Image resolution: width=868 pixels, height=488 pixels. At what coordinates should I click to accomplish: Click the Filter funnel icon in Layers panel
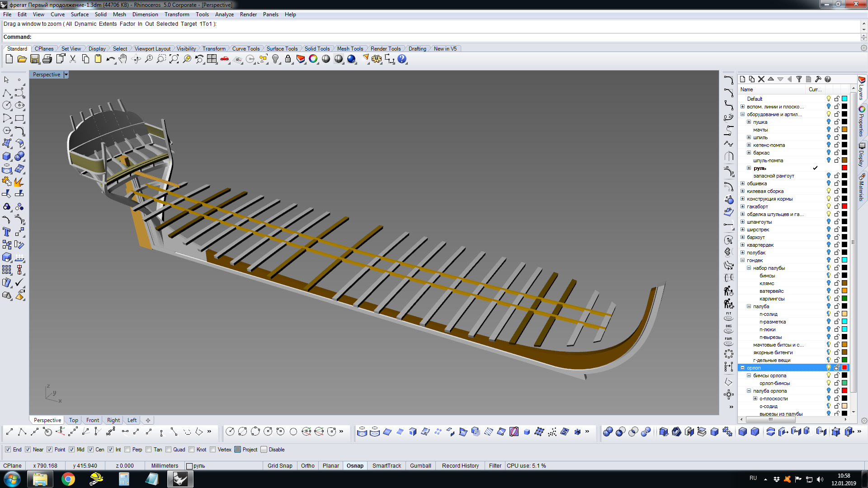[x=799, y=79]
